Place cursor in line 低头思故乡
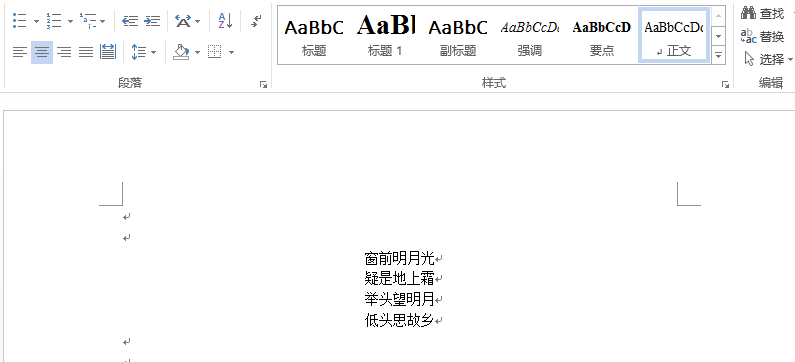Screen dimensions: 795x362 (400, 320)
